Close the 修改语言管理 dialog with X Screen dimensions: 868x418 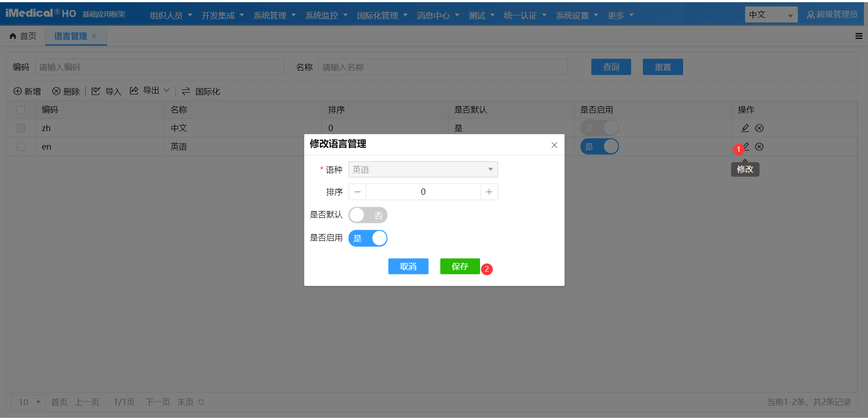554,145
